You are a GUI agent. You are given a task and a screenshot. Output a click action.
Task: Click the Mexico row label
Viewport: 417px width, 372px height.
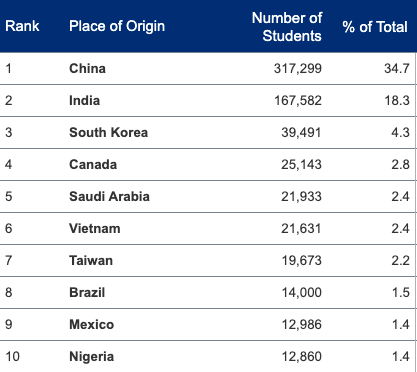[91, 324]
